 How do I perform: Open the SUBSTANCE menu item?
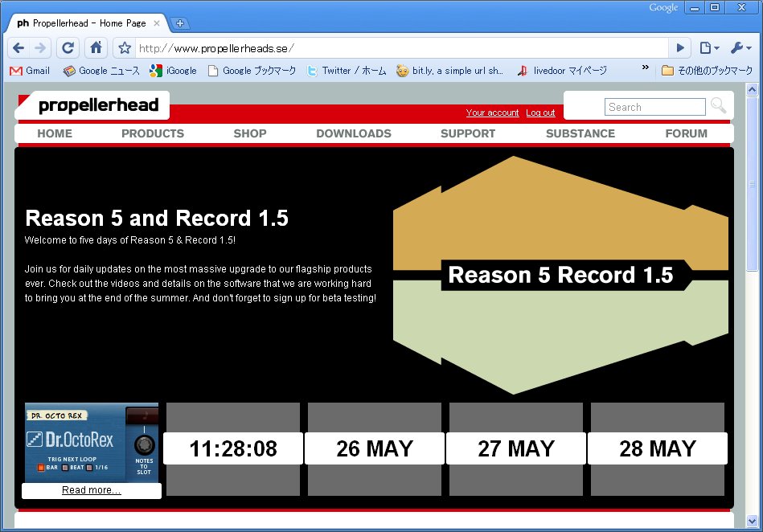[580, 133]
